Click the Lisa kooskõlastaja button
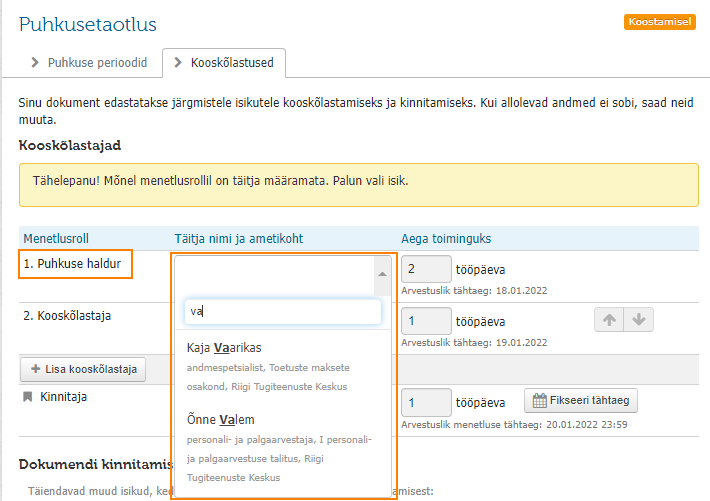Viewport: 710px width, 501px height. [x=83, y=369]
